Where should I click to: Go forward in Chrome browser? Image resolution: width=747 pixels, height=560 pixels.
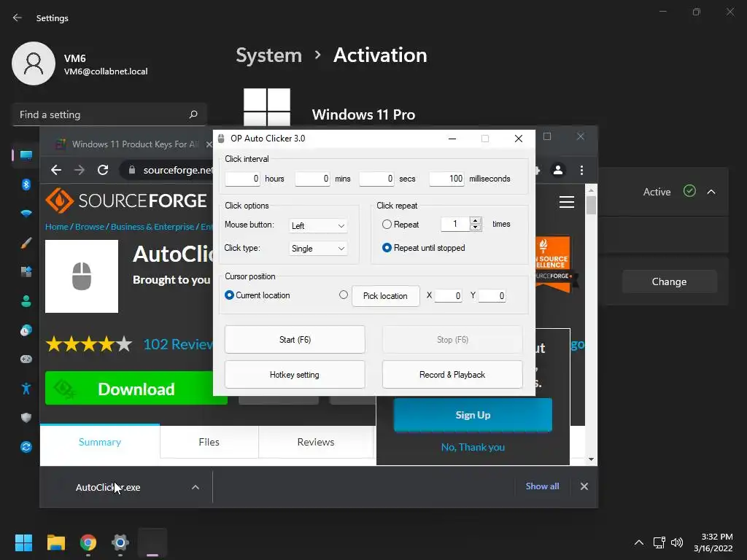[79, 170]
